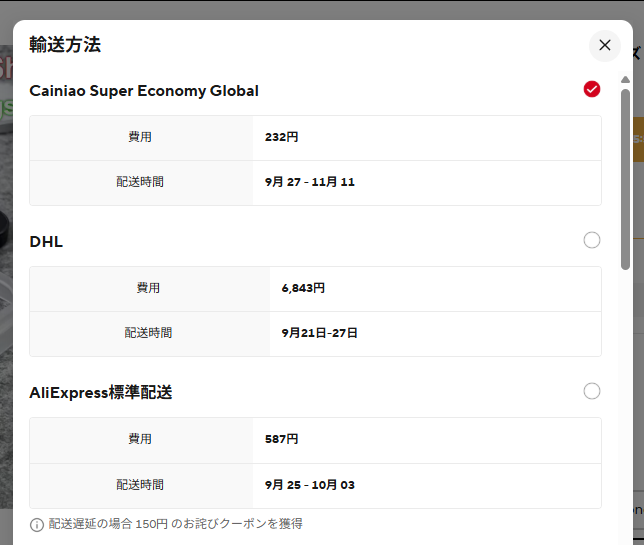Select Cainiao Super Economy Global radio button
The height and width of the screenshot is (545, 644).
(x=592, y=90)
